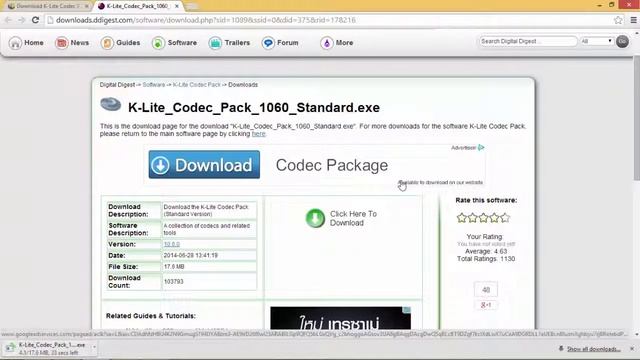Open the K-Lite_Codec_Pack download bar item
The height and width of the screenshot is (360, 640).
click(47, 348)
